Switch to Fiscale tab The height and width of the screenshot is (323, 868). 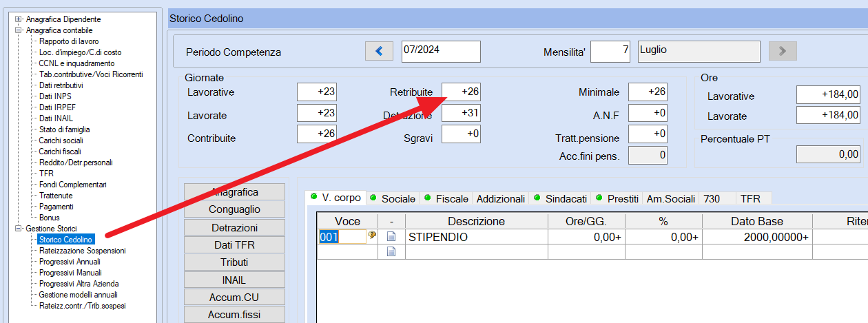tap(446, 198)
